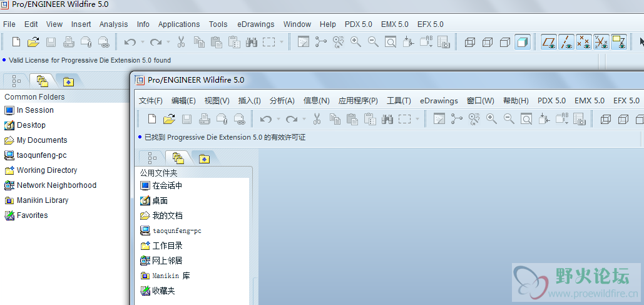Find binoculars icon in English window
Viewport: 644px width, 305px height.
(252, 42)
